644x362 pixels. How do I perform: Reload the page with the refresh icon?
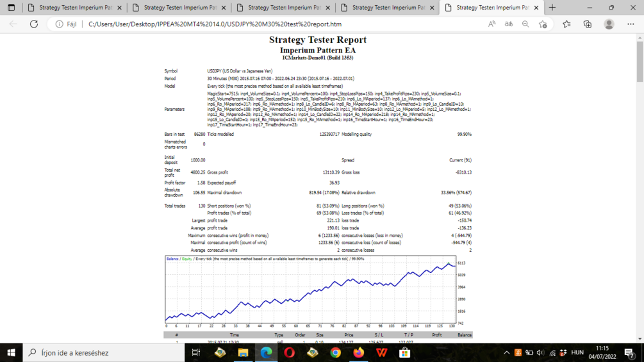(34, 24)
